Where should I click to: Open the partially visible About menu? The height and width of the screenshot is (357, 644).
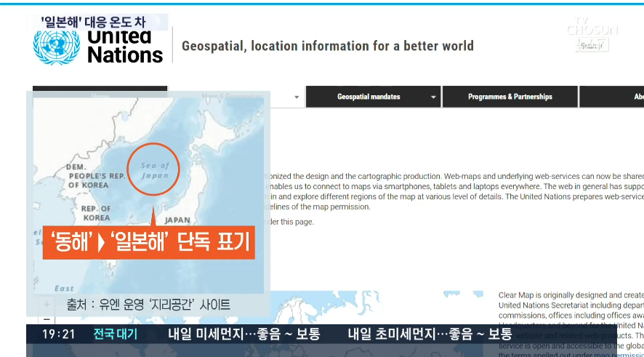(x=636, y=97)
